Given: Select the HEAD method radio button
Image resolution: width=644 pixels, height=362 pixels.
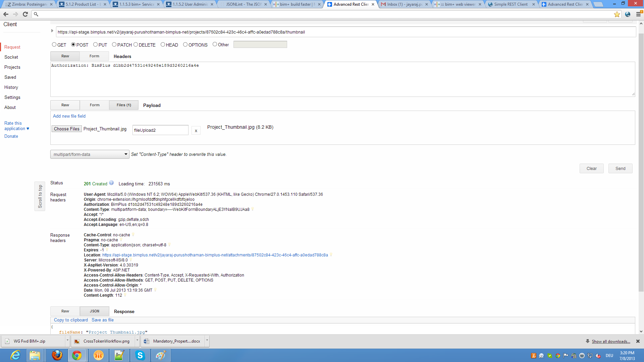Looking at the screenshot, I should 163,45.
